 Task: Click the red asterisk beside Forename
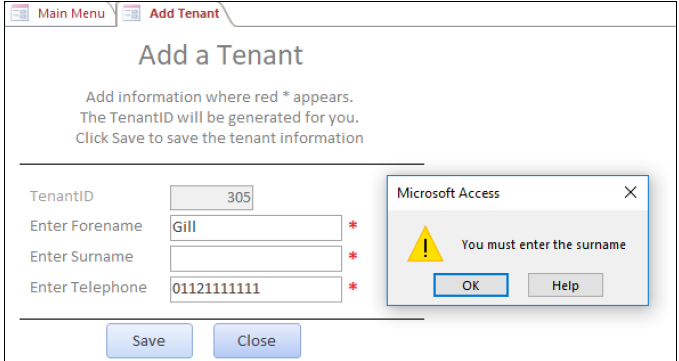tap(353, 226)
